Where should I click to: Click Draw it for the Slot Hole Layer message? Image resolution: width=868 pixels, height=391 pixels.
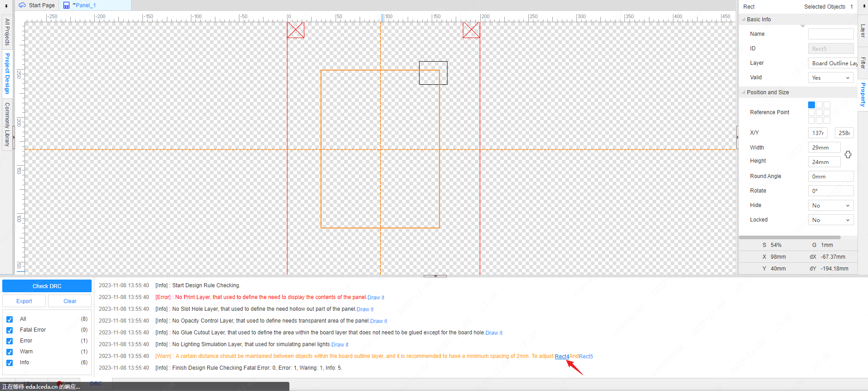365,309
